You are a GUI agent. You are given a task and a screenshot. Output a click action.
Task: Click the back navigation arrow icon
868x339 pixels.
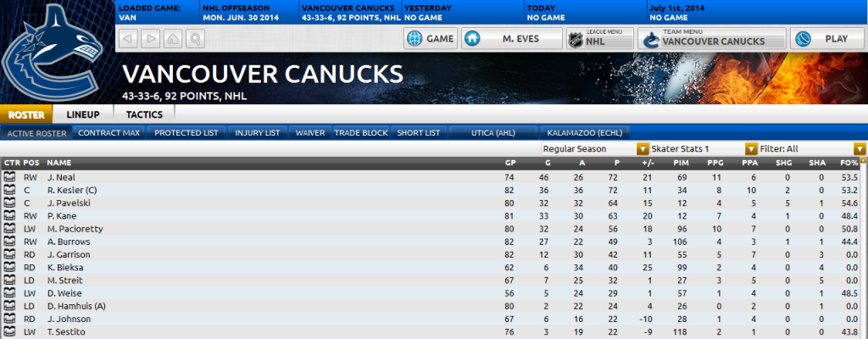(128, 39)
